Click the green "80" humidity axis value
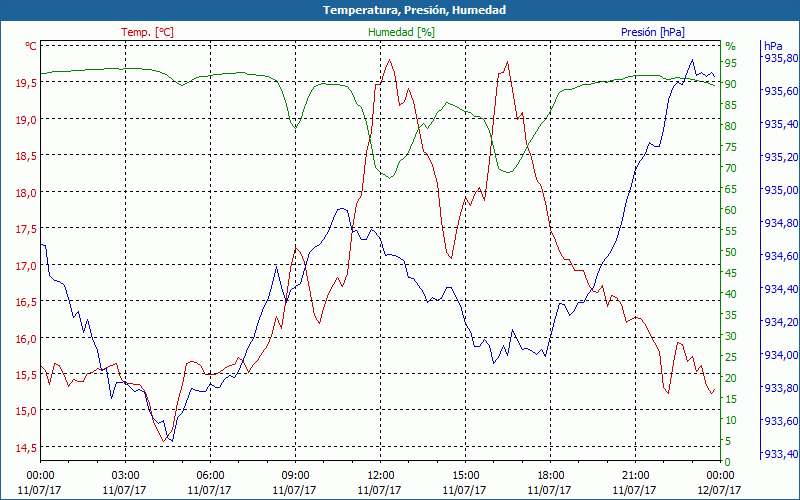The width and height of the screenshot is (800, 500). click(x=731, y=126)
